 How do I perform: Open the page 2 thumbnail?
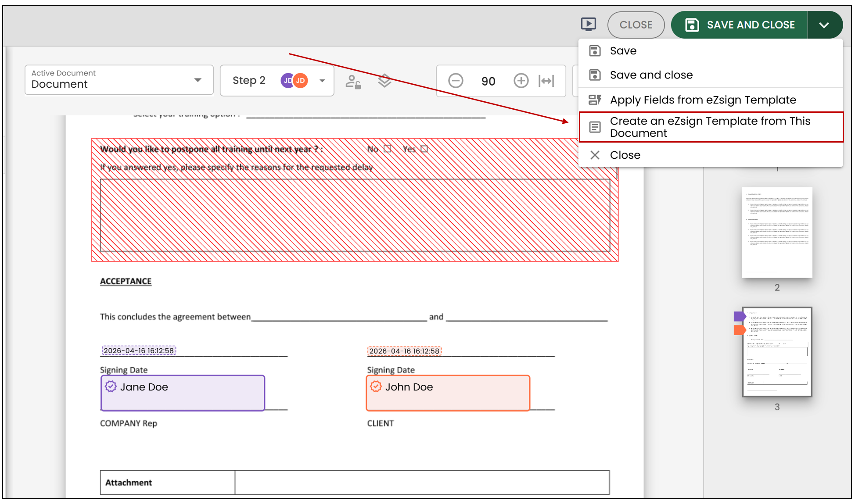click(x=777, y=232)
